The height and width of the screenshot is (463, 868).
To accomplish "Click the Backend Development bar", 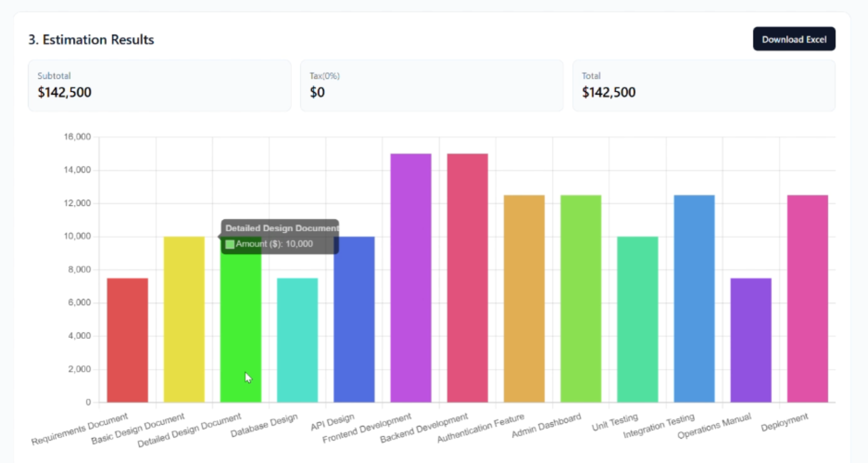I will 466,278.
